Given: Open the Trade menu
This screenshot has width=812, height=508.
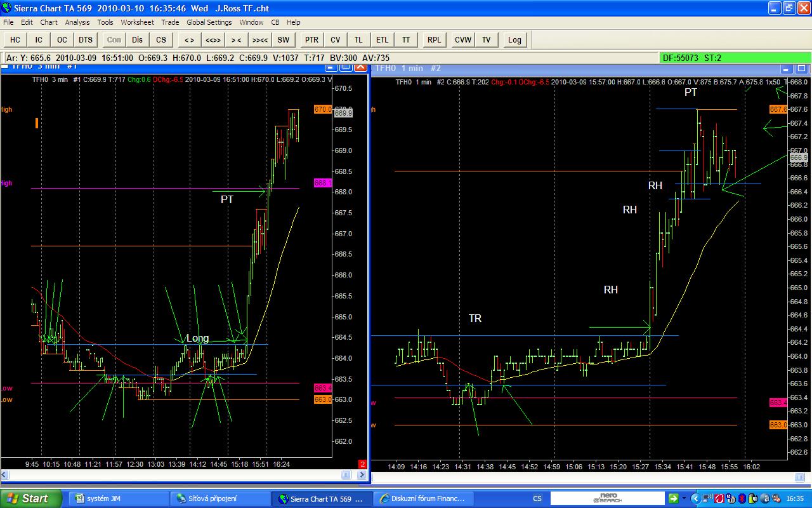Looking at the screenshot, I should pos(170,22).
